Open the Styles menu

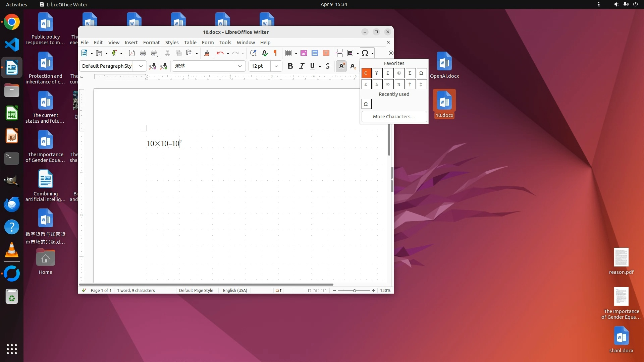click(172, 43)
